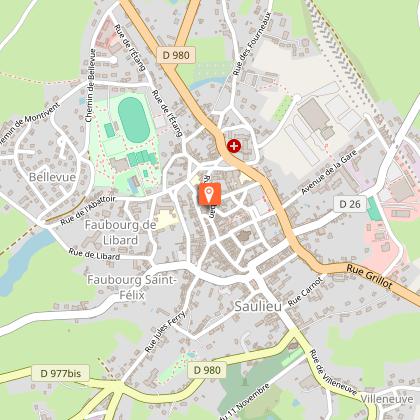420x420 pixels.
Task: Click the Rue Grillot street label
Action: coord(369,276)
